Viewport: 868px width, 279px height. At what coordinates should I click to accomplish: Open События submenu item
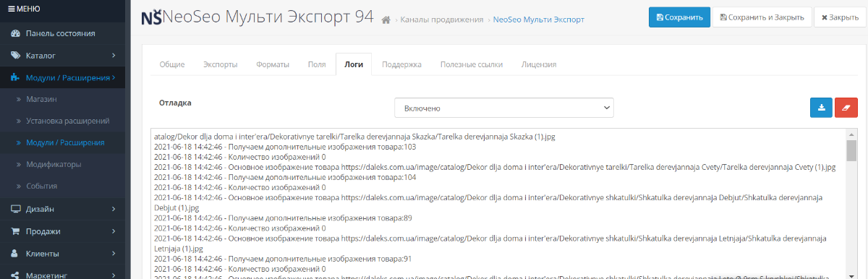[x=41, y=186]
